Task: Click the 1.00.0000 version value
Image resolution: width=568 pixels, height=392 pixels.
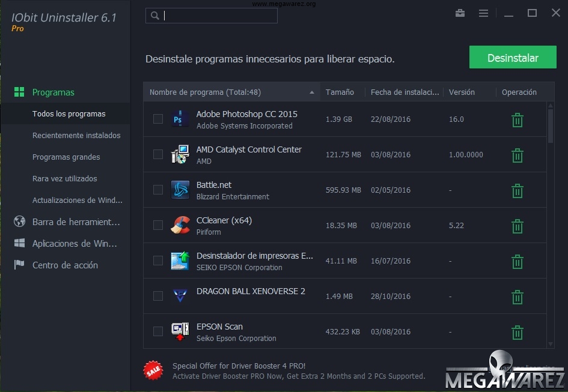Action: coord(466,155)
